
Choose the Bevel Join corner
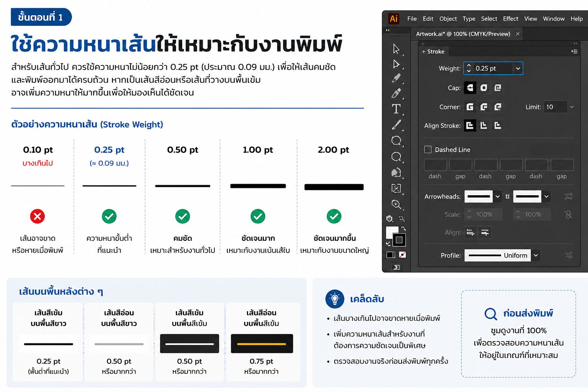tap(498, 107)
